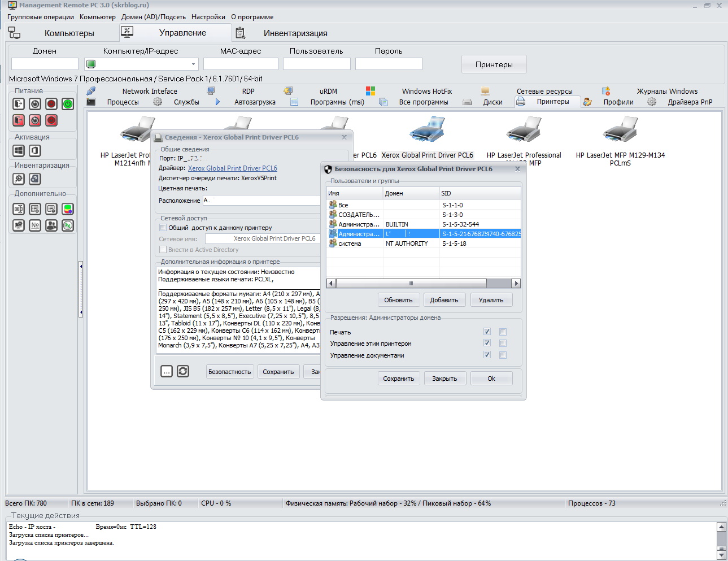Click the monitor-with-gear icon in Дополнительно
The image size is (728, 561).
[x=19, y=225]
